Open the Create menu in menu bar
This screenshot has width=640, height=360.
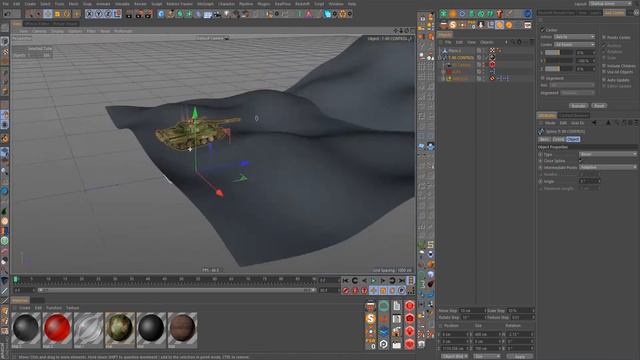pyautogui.click(x=30, y=4)
